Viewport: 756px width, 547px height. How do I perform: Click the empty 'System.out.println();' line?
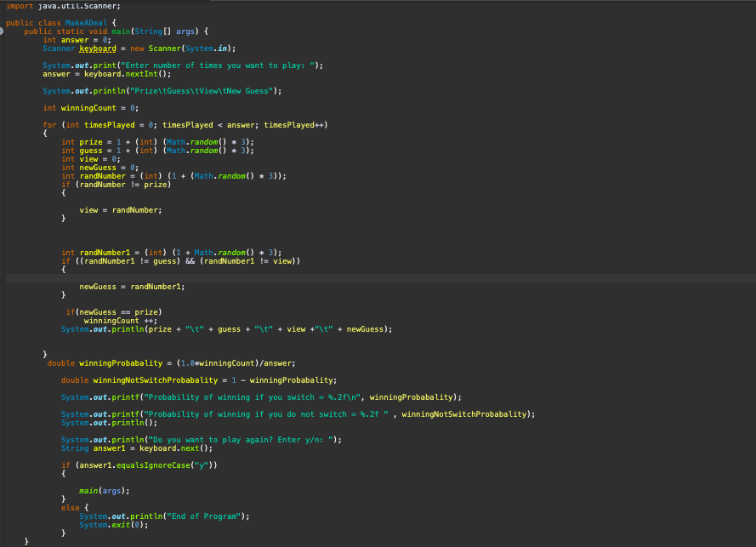click(x=109, y=423)
